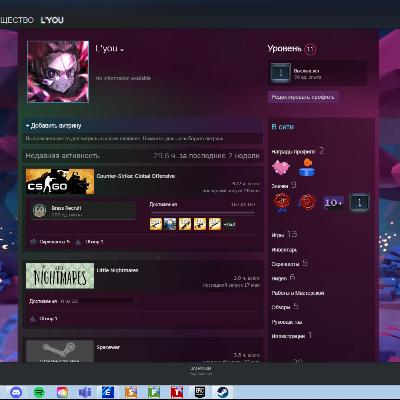Open the green P app in taskbar
This screenshot has width=400, height=400.
point(154,392)
